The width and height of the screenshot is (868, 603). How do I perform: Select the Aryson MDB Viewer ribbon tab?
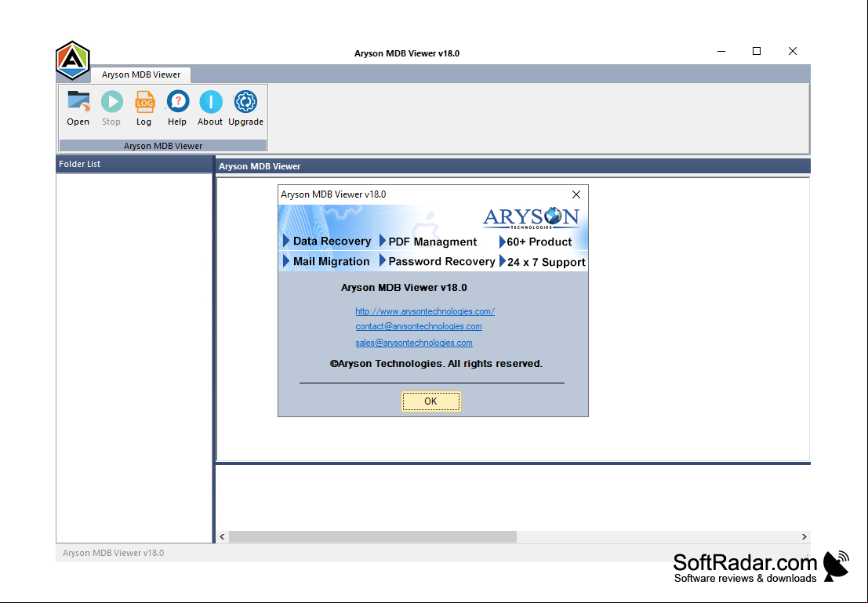click(x=140, y=74)
